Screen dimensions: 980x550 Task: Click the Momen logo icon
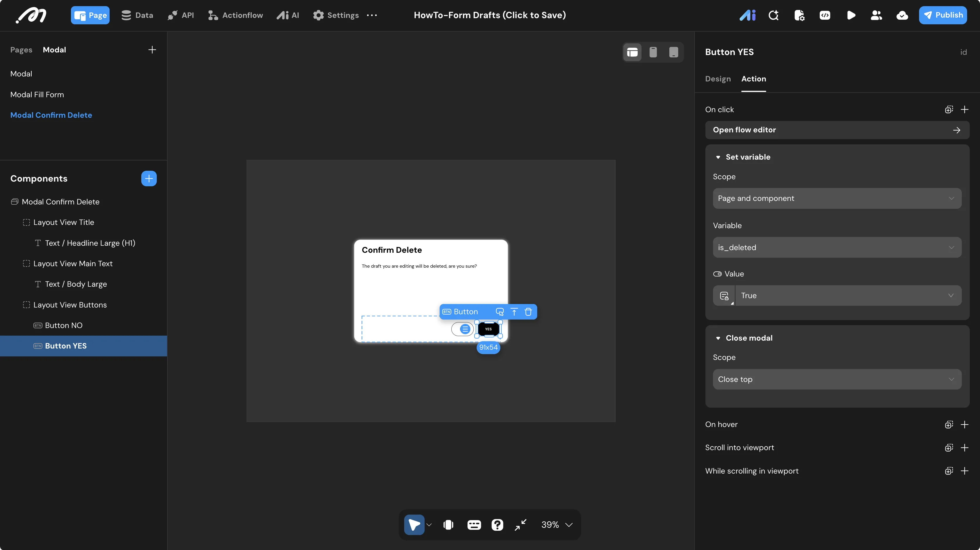tap(31, 15)
